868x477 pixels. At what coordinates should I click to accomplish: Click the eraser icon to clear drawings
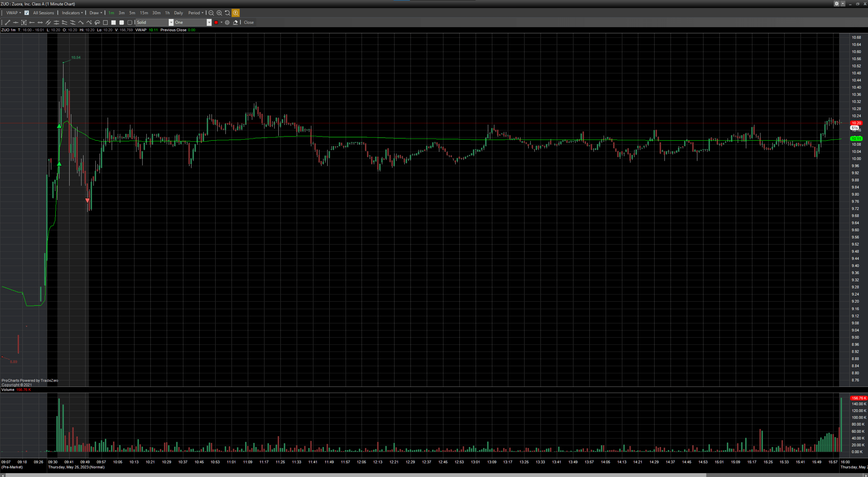pyautogui.click(x=236, y=23)
